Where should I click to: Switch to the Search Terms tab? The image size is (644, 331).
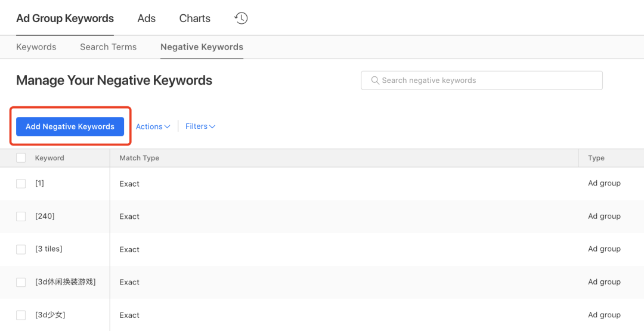point(108,47)
